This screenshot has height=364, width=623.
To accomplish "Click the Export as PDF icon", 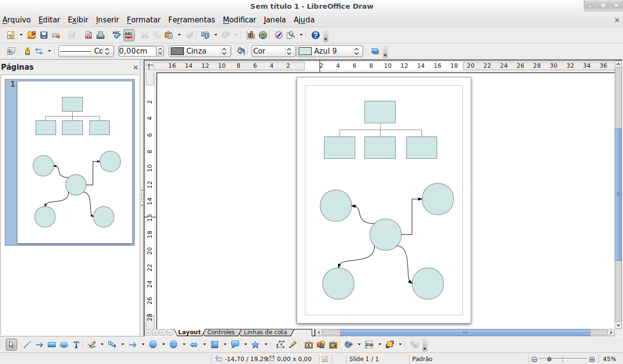I will coord(88,35).
